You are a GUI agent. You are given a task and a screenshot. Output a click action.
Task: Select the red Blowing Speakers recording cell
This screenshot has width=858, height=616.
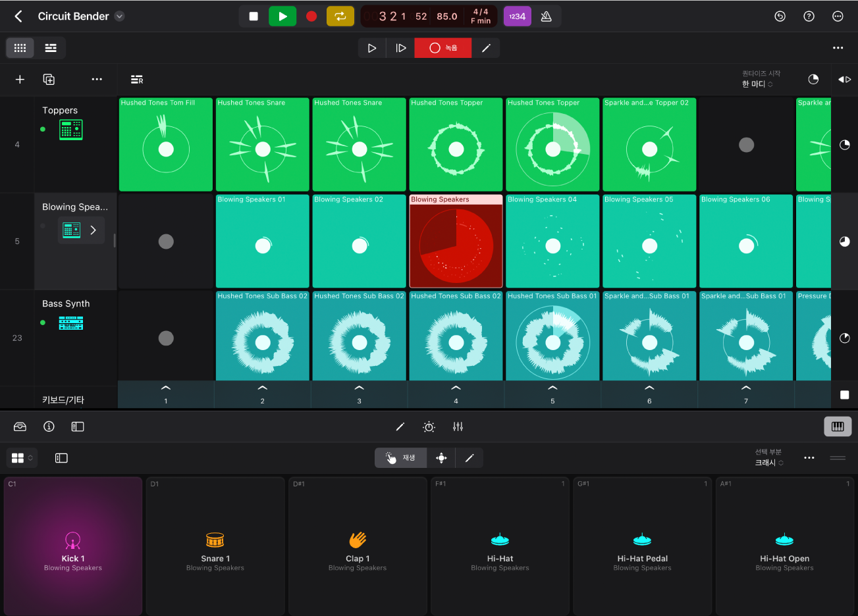coord(456,242)
